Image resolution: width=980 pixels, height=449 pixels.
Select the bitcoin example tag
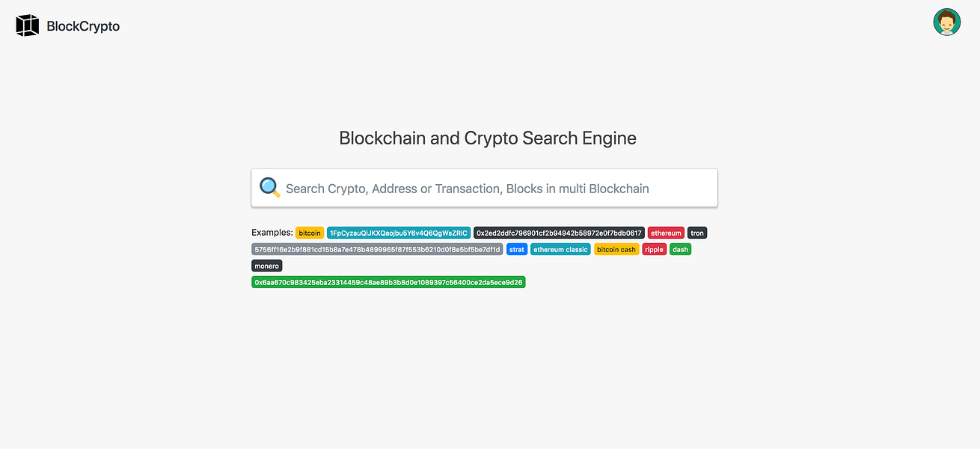point(309,233)
